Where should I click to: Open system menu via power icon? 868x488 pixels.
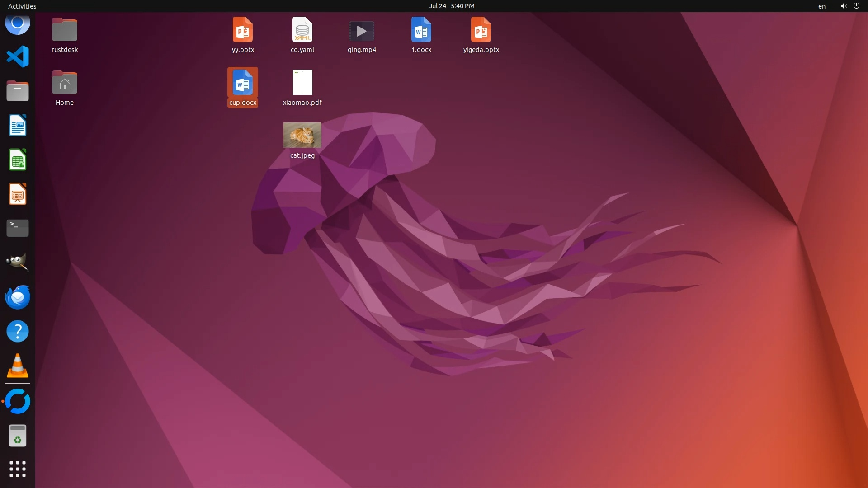(x=856, y=6)
